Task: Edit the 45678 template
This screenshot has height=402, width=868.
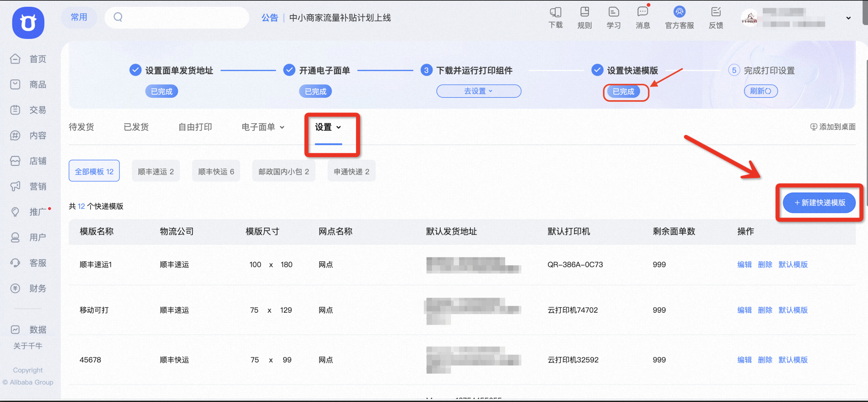Action: tap(744, 360)
